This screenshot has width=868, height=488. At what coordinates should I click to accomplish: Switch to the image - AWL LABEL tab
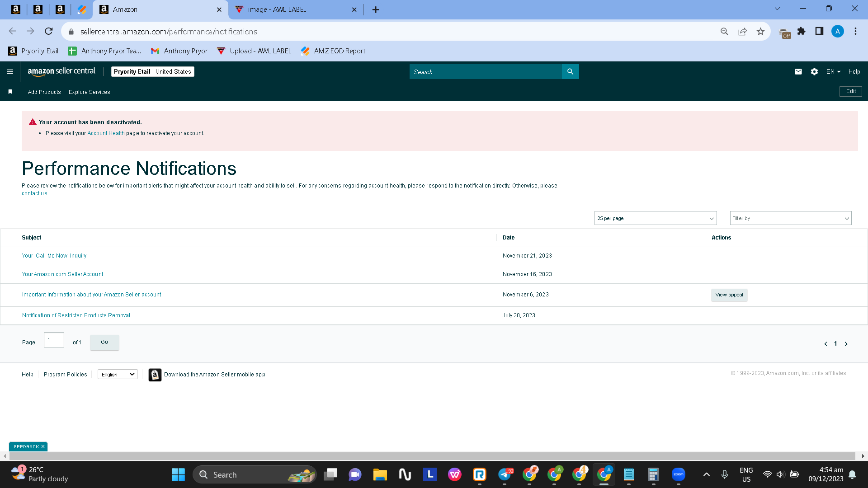coord(296,9)
